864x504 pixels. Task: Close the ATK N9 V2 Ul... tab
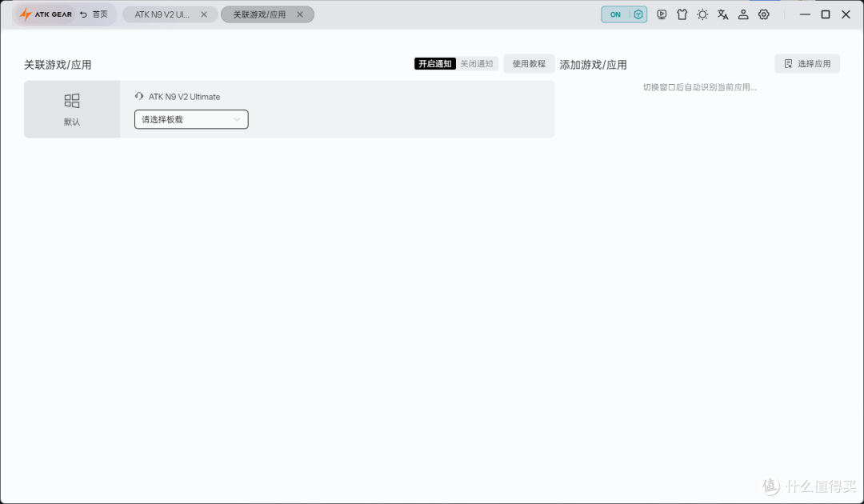click(x=204, y=15)
